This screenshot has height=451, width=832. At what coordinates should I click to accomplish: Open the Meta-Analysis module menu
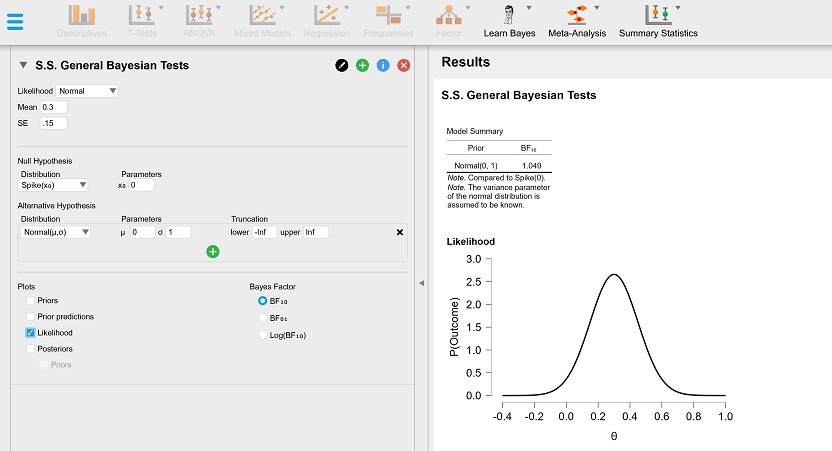(577, 20)
